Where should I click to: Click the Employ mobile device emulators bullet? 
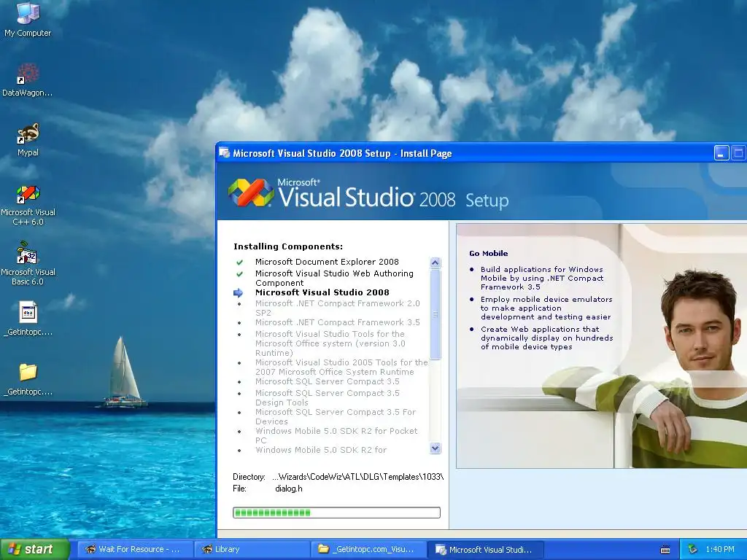click(x=546, y=308)
